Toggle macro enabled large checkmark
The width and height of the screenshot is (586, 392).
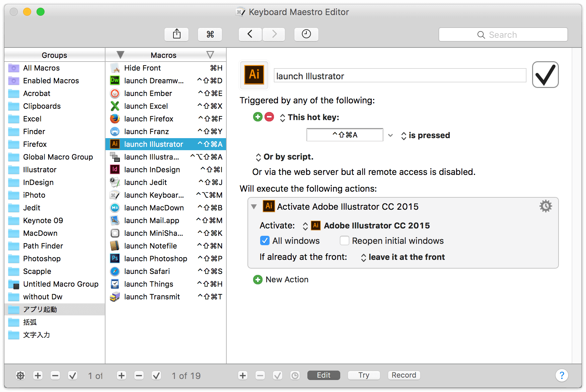[x=545, y=75]
